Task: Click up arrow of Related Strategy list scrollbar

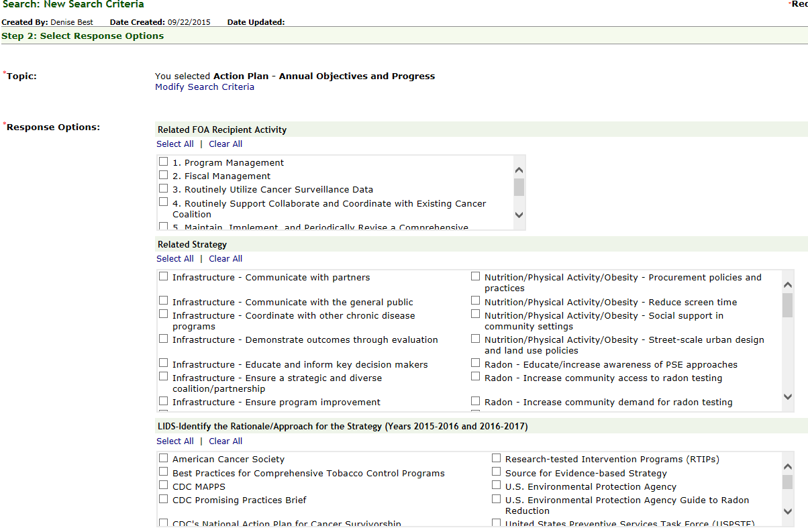Action: 788,285
